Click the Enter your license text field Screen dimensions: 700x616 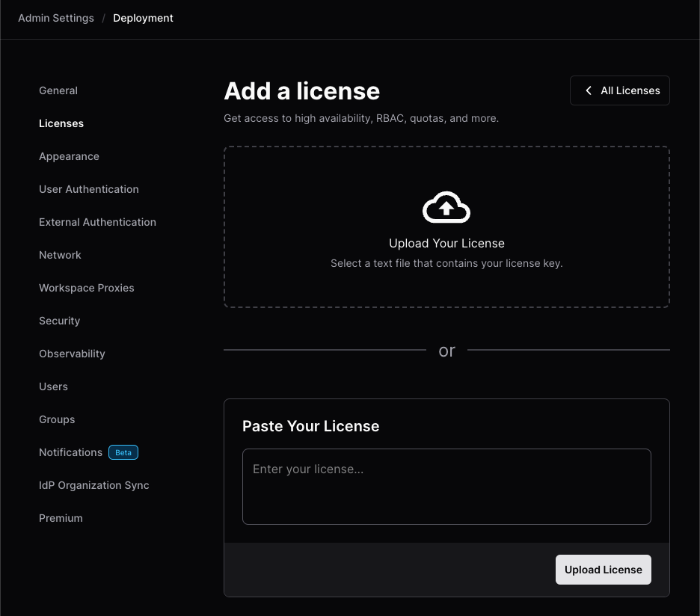[x=446, y=486]
